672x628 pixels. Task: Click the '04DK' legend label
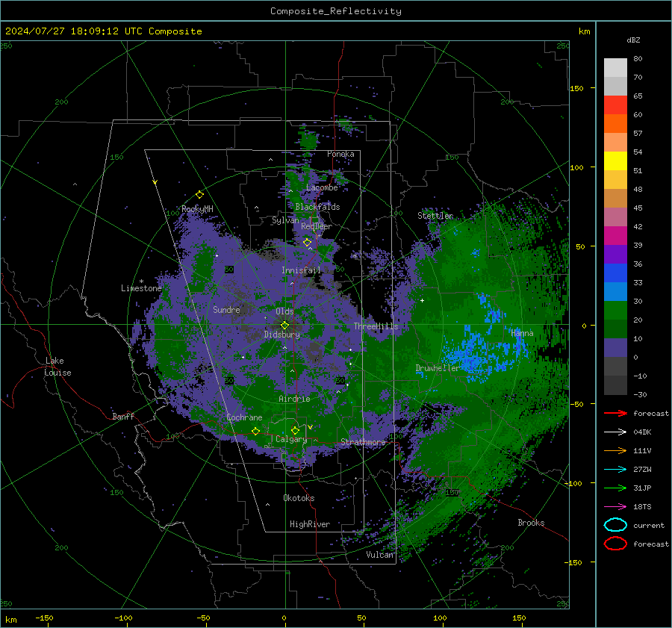coord(642,432)
